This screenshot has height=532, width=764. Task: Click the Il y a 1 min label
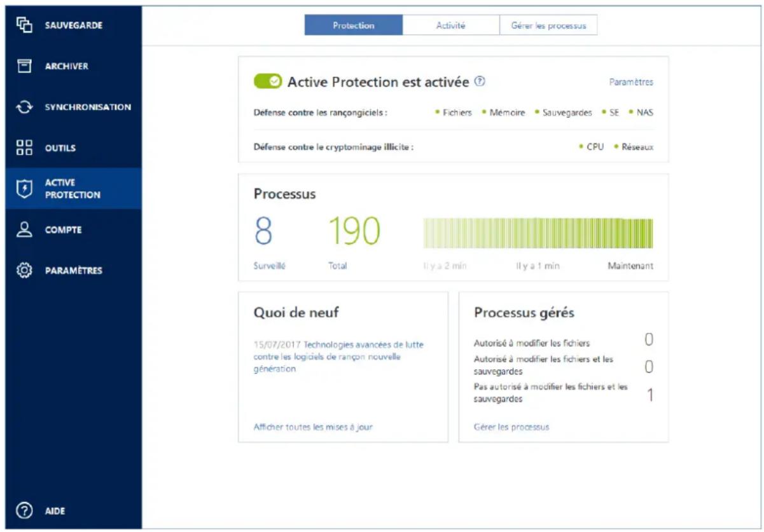click(x=538, y=266)
